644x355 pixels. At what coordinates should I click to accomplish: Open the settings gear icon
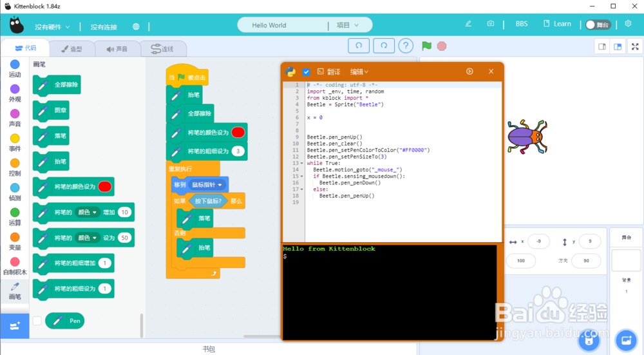(628, 23)
